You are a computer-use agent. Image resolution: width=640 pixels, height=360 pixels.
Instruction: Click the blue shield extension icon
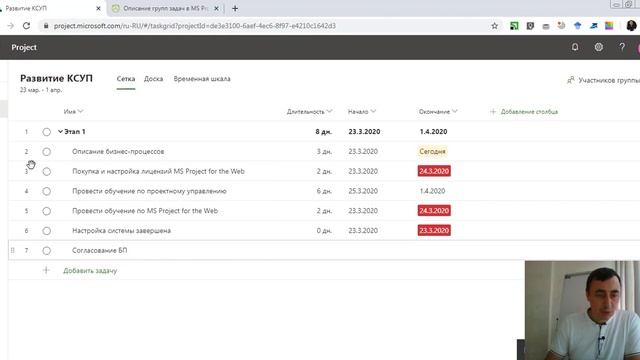coord(578,26)
